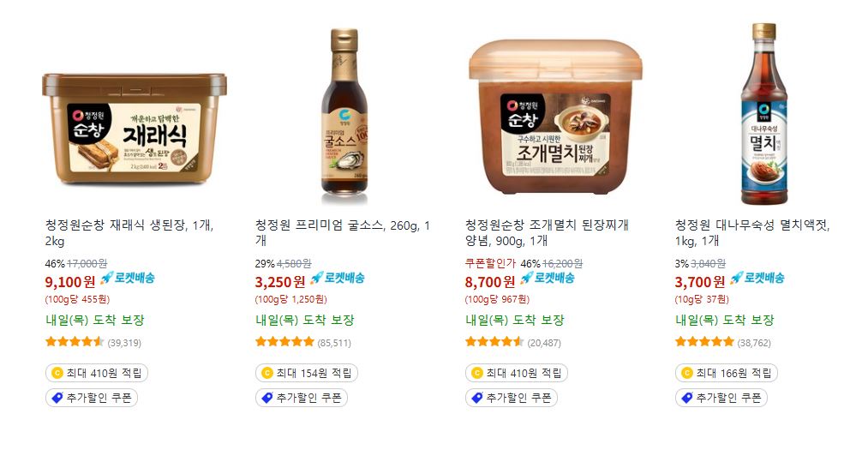Click coupon tag icon under the 굴소스 product
868x456 pixels.
266,398
